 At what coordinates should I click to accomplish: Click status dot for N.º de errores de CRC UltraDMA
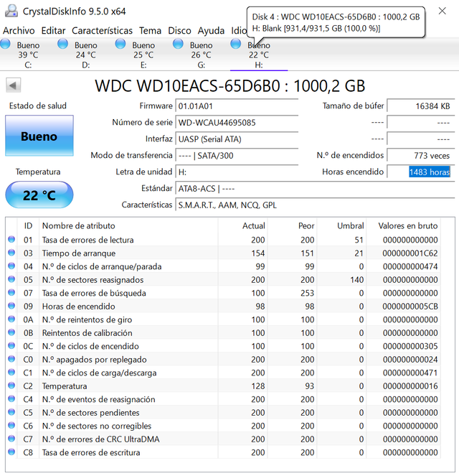tap(11, 439)
